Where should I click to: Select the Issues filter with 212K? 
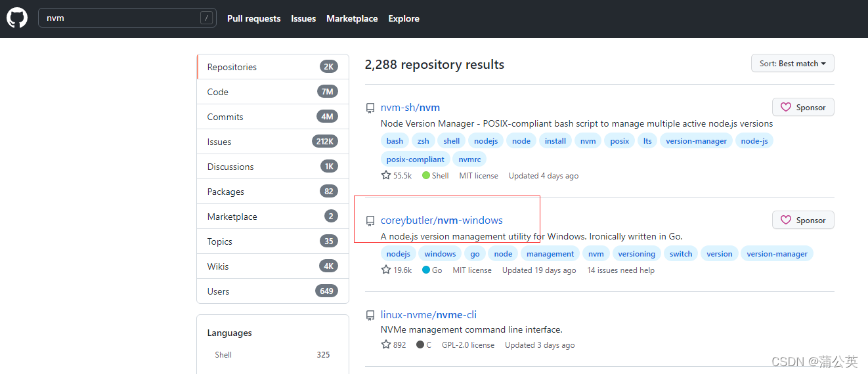[272, 142]
